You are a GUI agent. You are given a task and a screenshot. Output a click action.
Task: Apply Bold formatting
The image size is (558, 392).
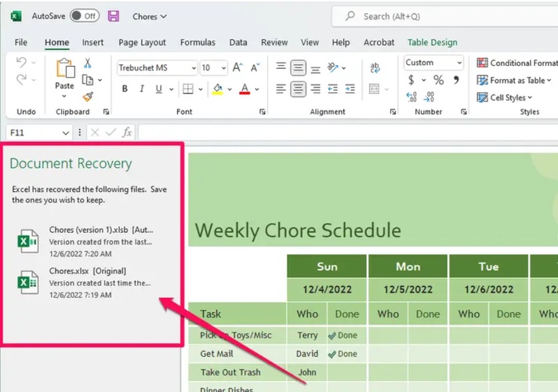coord(125,89)
